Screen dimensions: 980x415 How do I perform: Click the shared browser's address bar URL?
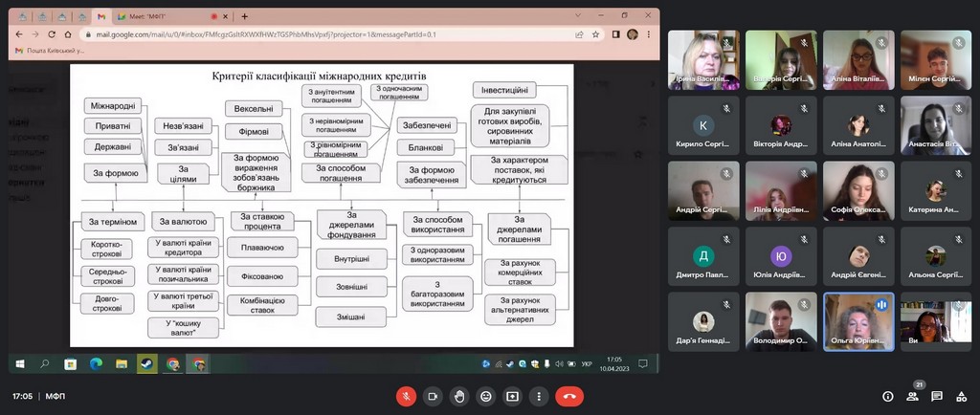tap(287, 33)
